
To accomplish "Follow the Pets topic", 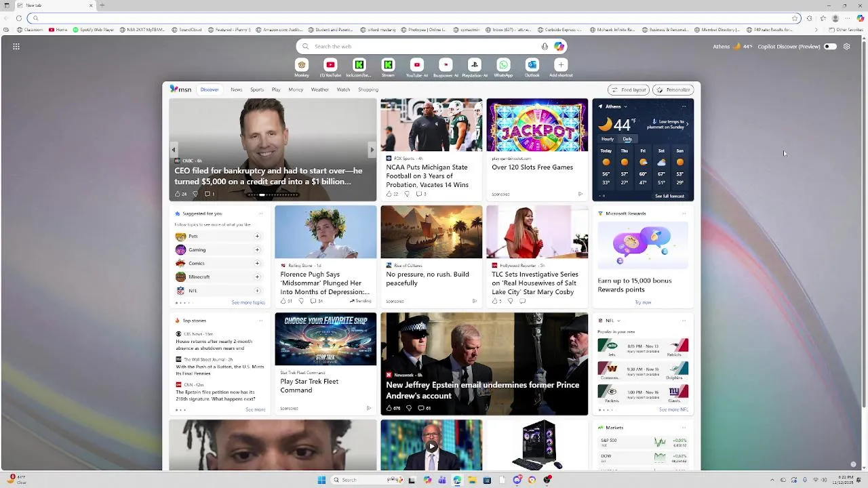I will pyautogui.click(x=257, y=237).
